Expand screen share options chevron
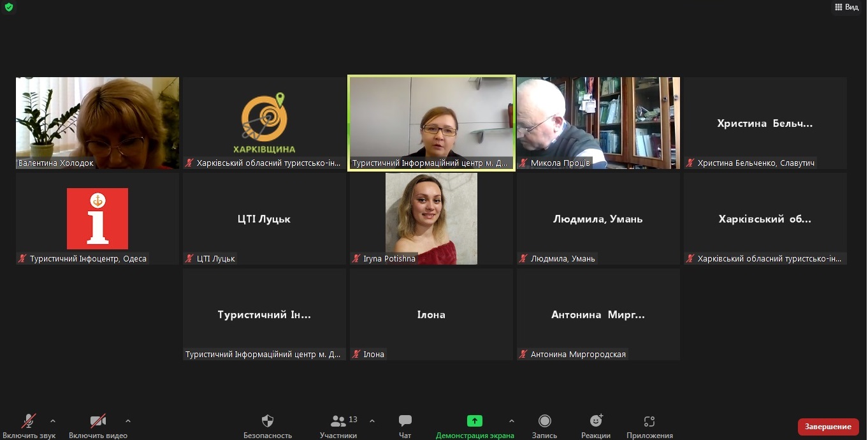868x440 pixels. 511,421
